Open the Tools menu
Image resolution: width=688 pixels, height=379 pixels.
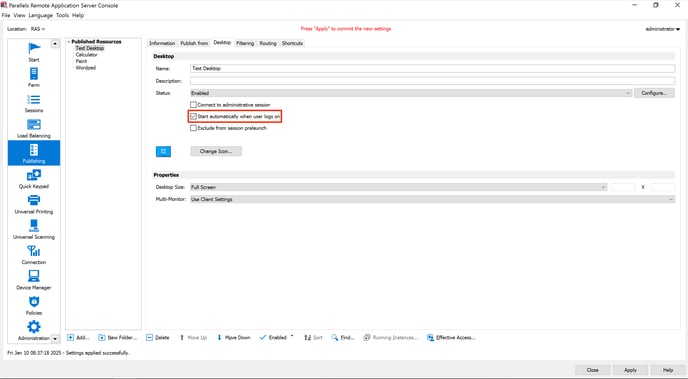pos(62,15)
